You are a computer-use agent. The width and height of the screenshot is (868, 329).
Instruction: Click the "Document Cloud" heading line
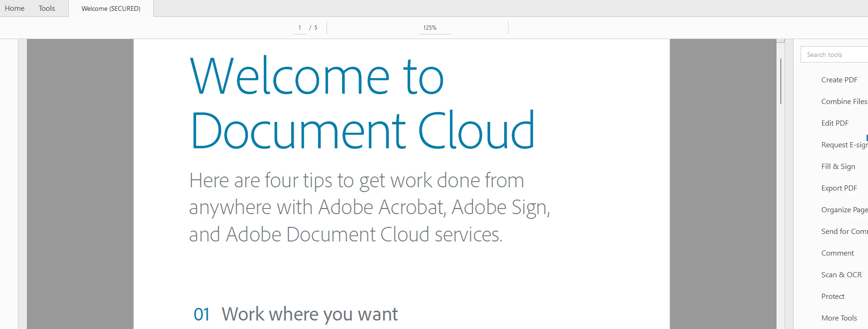pos(362,130)
